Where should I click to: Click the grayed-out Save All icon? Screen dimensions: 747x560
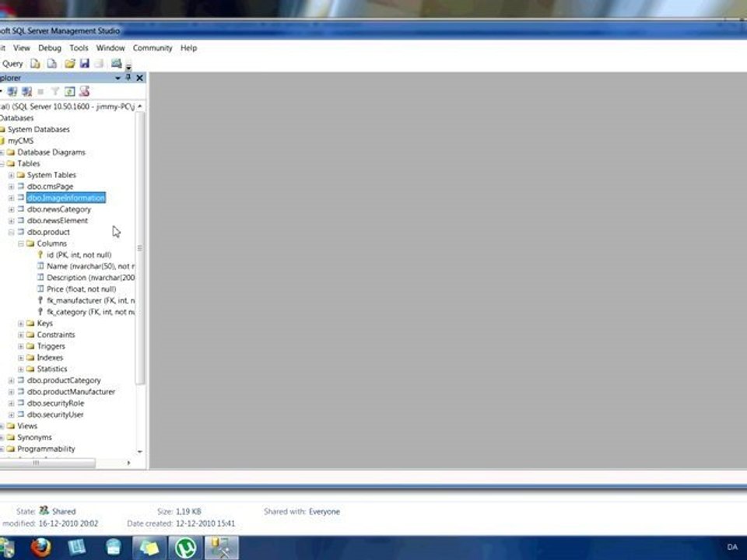click(x=99, y=63)
